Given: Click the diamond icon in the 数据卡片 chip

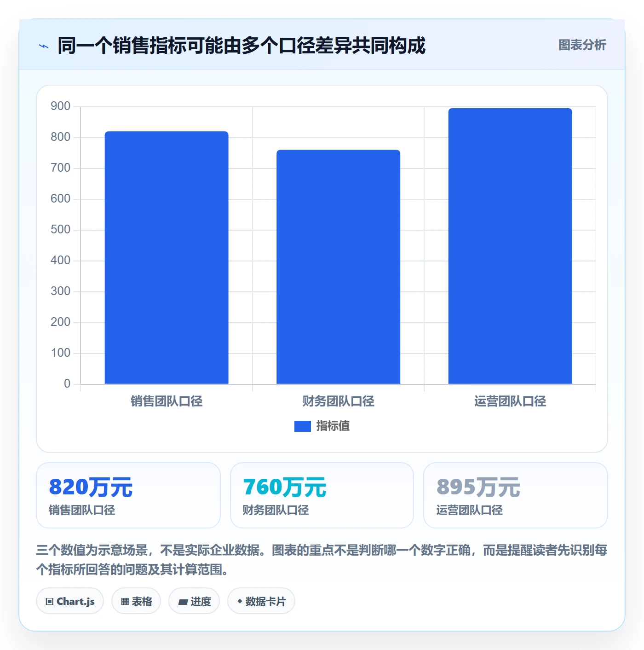Looking at the screenshot, I should click(240, 601).
